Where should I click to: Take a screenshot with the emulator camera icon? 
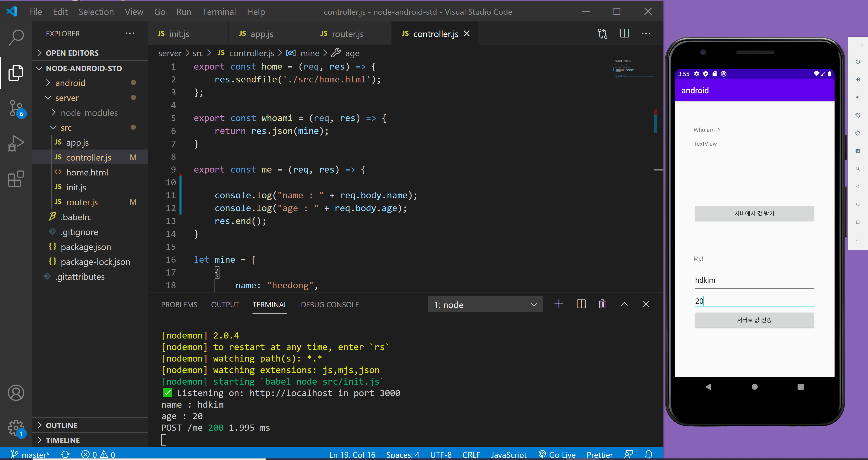[858, 151]
